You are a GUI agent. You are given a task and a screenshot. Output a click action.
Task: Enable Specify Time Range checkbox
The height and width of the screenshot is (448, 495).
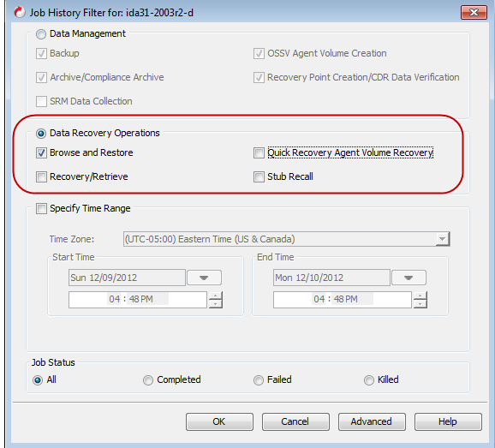[x=41, y=209]
